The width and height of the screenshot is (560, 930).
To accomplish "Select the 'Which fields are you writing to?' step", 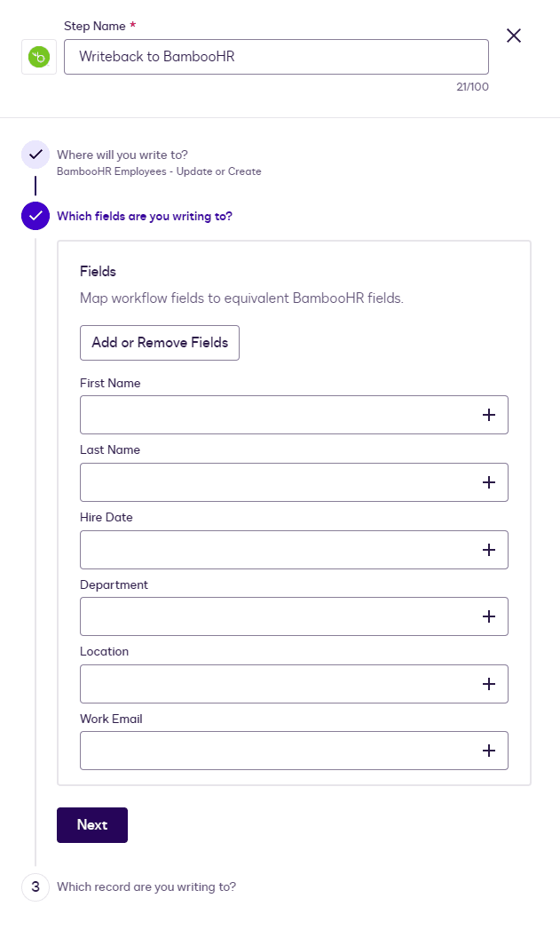I will [145, 216].
